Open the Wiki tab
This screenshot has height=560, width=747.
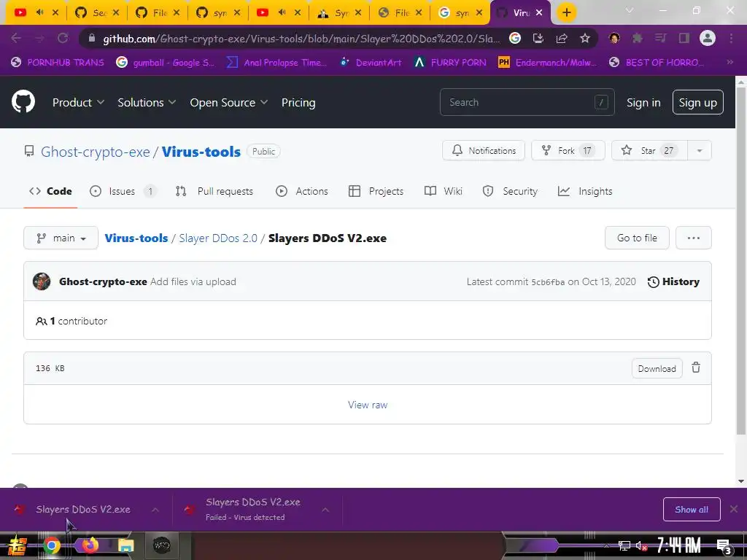(443, 191)
